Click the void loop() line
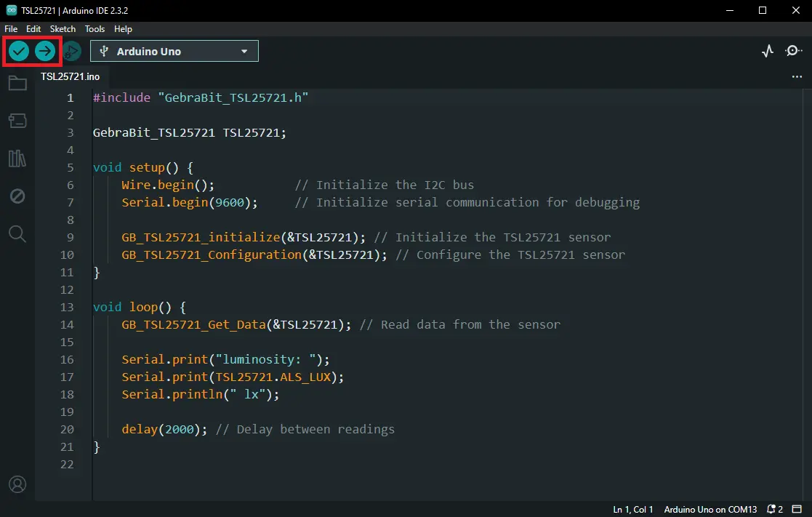812x517 pixels. (x=140, y=307)
